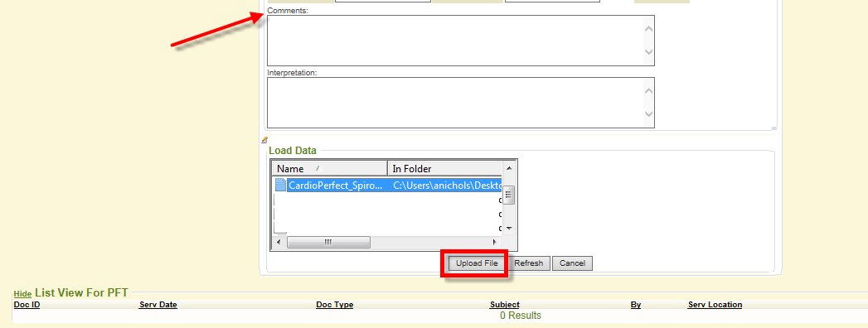Image resolution: width=868 pixels, height=328 pixels.
Task: Sort list by Serv Location column
Action: click(x=715, y=305)
